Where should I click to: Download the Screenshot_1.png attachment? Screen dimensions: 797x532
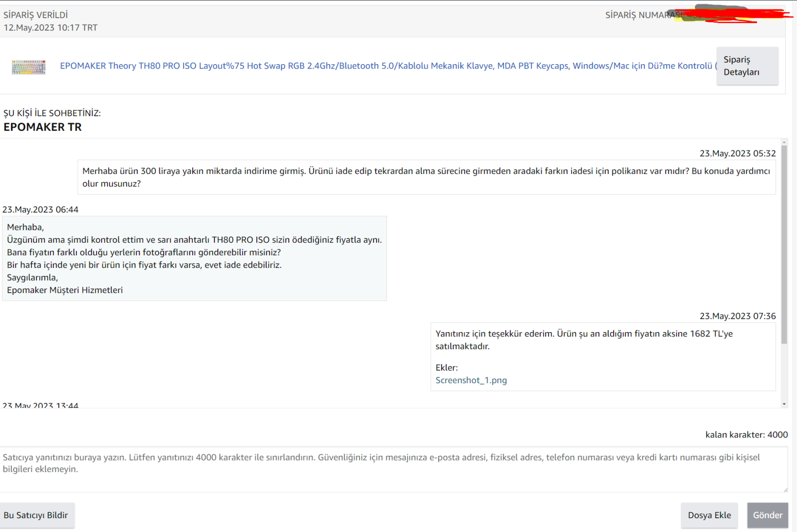471,380
